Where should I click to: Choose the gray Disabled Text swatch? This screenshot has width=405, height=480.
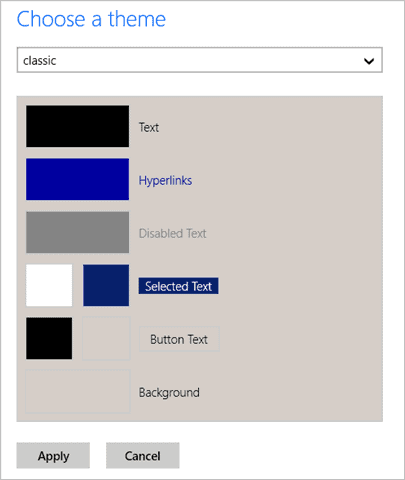[x=77, y=232]
